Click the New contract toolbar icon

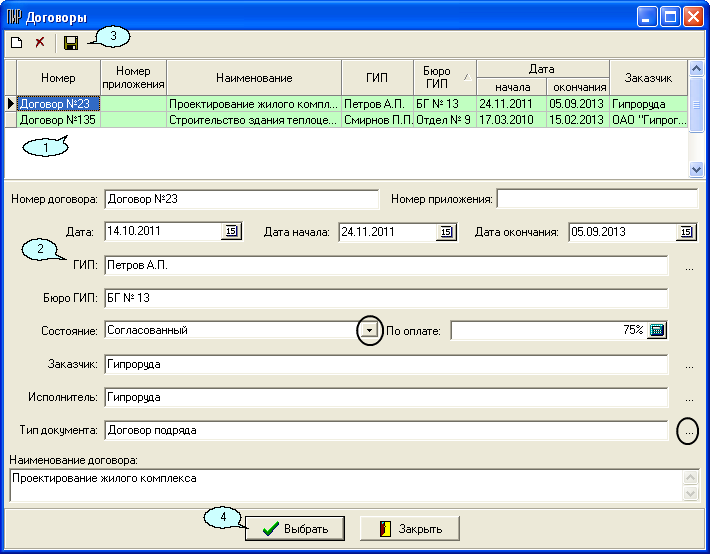[x=16, y=43]
